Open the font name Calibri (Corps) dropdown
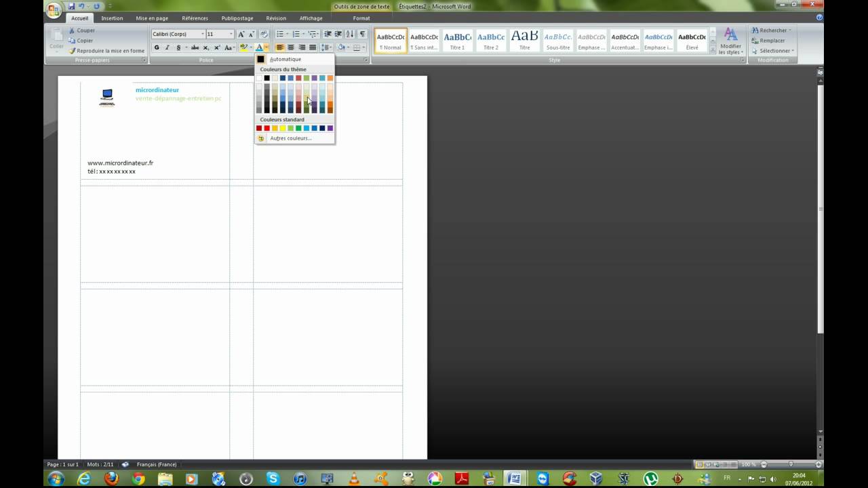 203,34
